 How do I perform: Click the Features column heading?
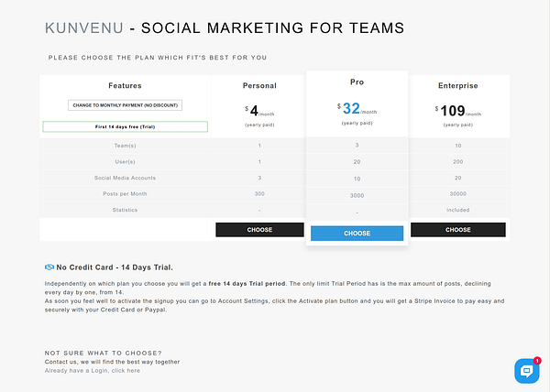(x=126, y=86)
